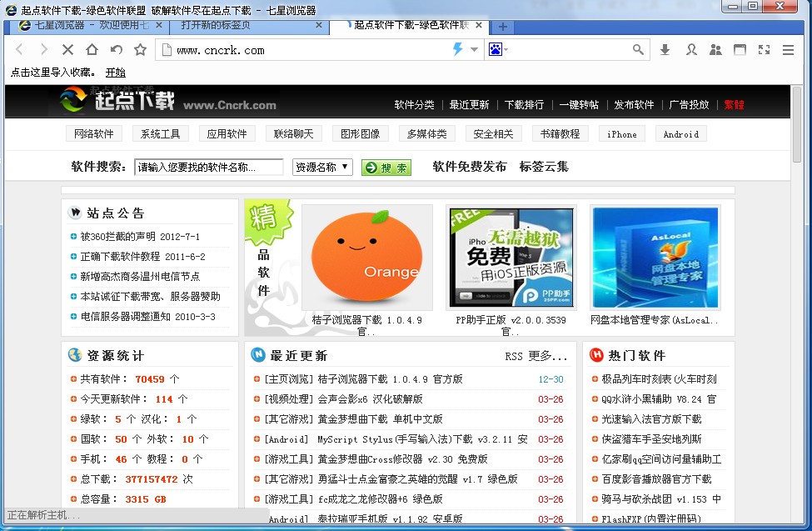Click 更多... in 最近更新 header
This screenshot has width=812, height=531.
coord(548,356)
